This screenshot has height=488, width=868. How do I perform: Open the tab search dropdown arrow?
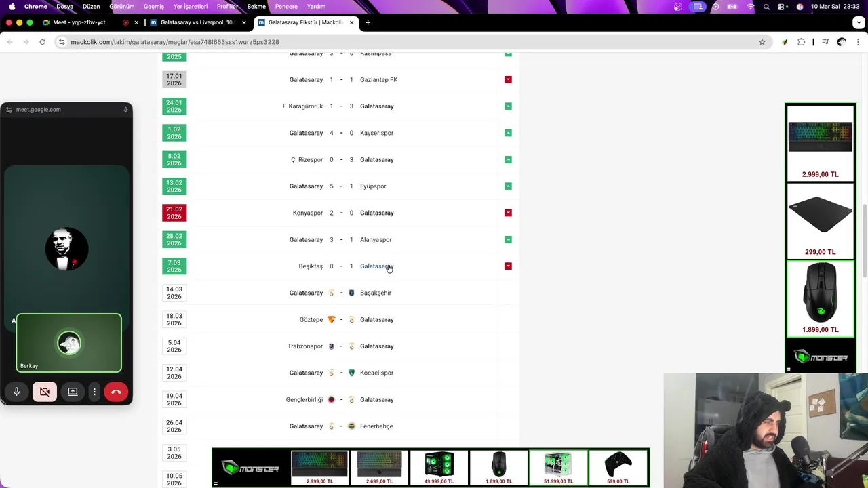(859, 22)
